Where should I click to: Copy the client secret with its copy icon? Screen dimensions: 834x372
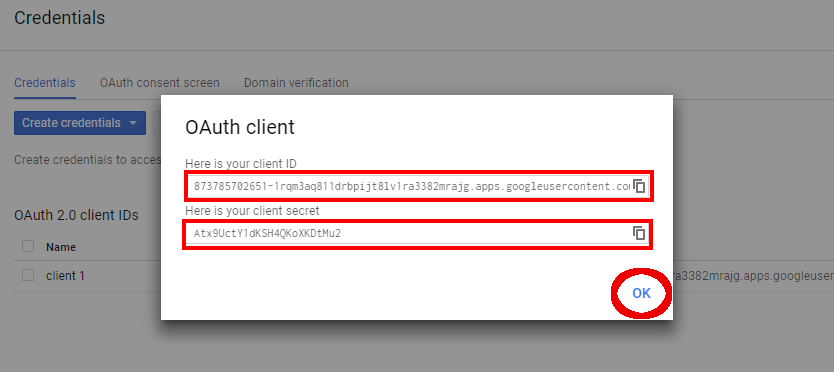coord(639,233)
